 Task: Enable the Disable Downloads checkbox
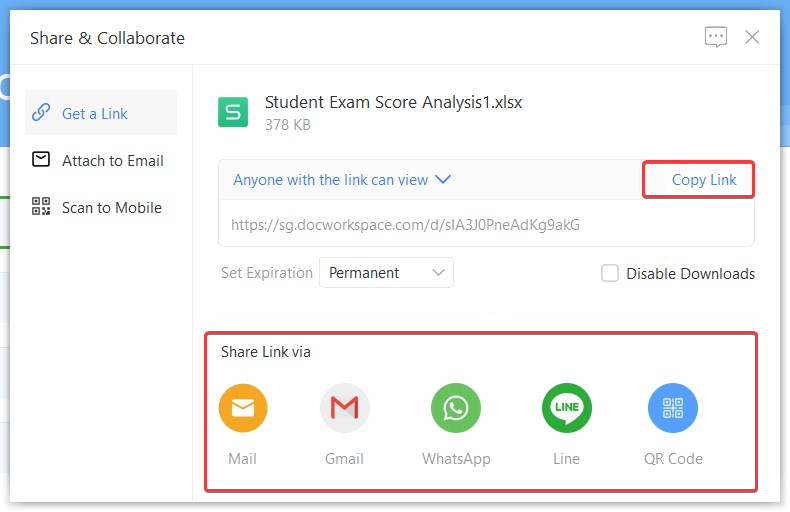point(610,273)
